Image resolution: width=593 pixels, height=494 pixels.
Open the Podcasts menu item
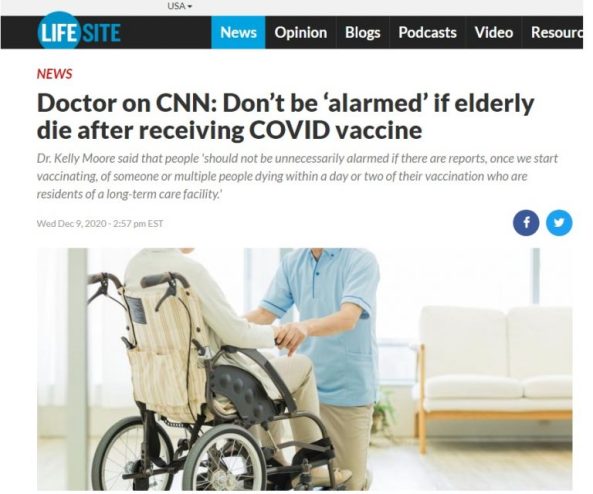(x=427, y=33)
